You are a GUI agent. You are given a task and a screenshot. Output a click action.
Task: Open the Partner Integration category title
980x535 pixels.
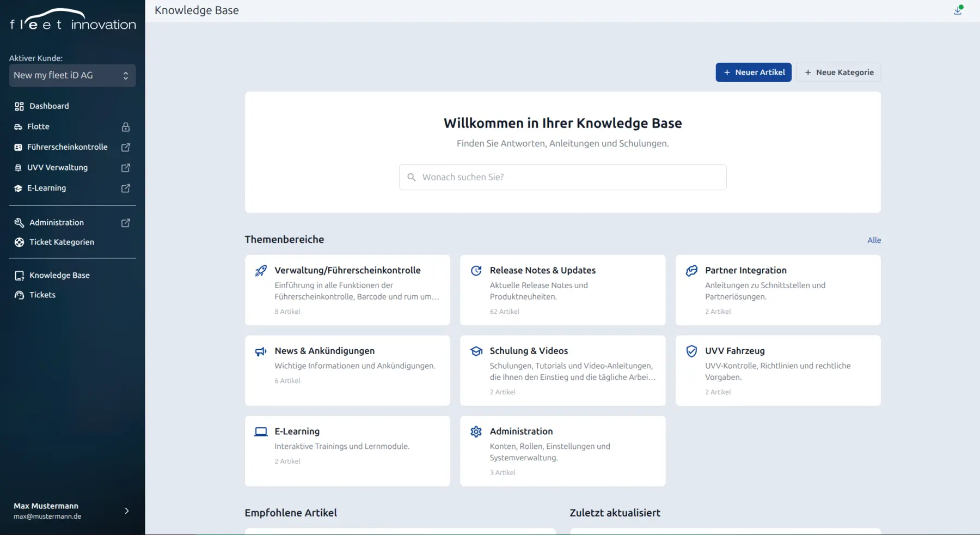[745, 270]
